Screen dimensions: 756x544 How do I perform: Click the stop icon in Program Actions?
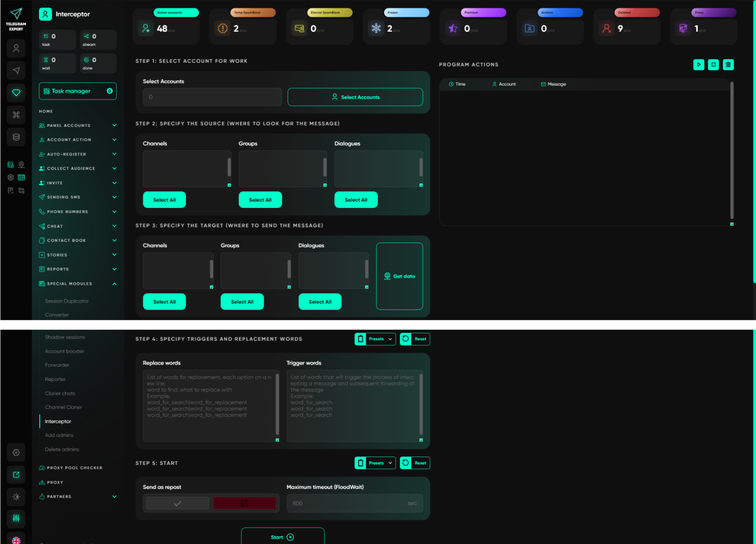click(714, 64)
